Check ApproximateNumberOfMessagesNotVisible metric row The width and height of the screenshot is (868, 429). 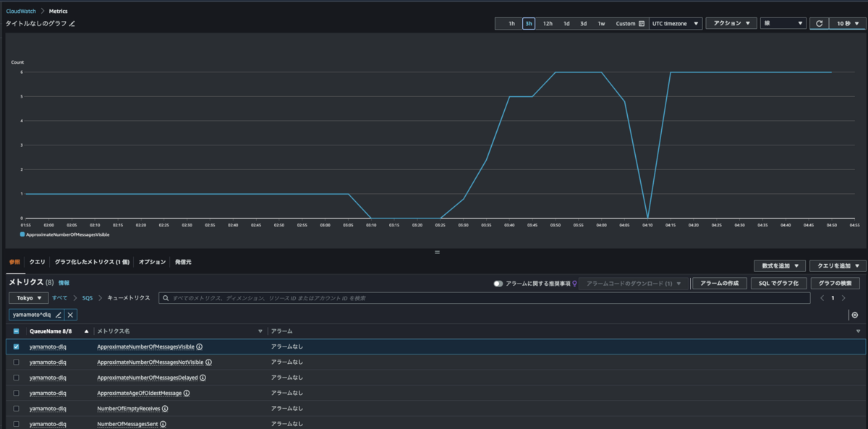coord(17,362)
